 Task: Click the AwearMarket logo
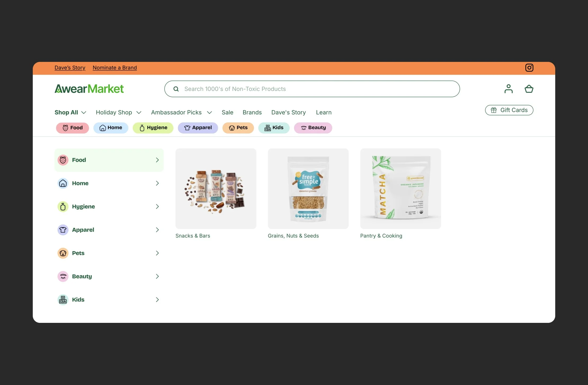[x=89, y=89]
